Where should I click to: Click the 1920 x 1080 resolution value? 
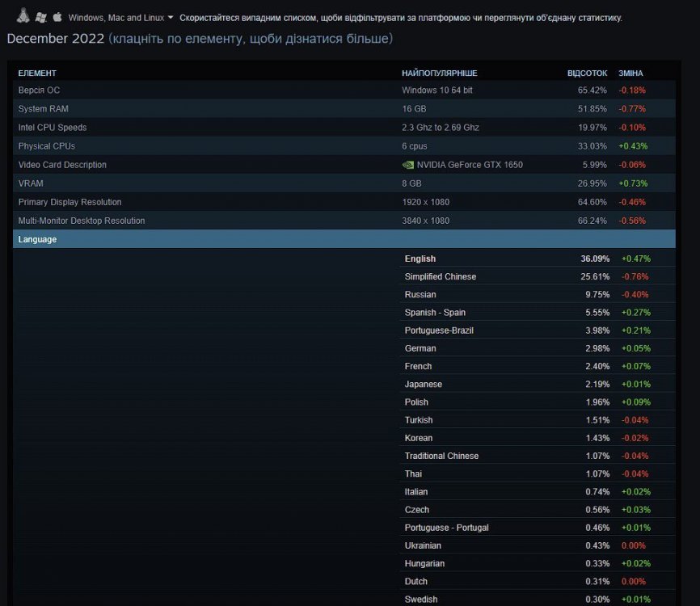tap(425, 202)
